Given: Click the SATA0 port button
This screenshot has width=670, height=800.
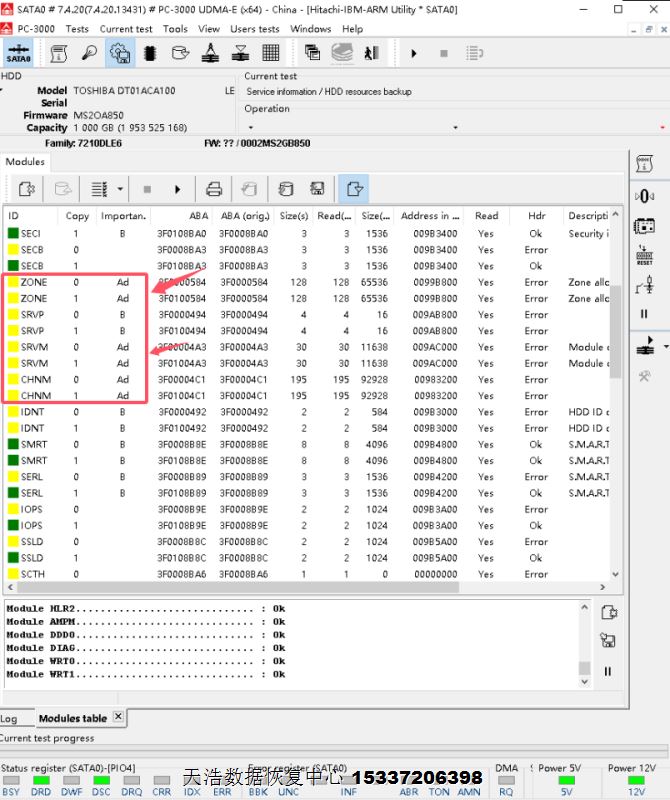Looking at the screenshot, I should 18,53.
